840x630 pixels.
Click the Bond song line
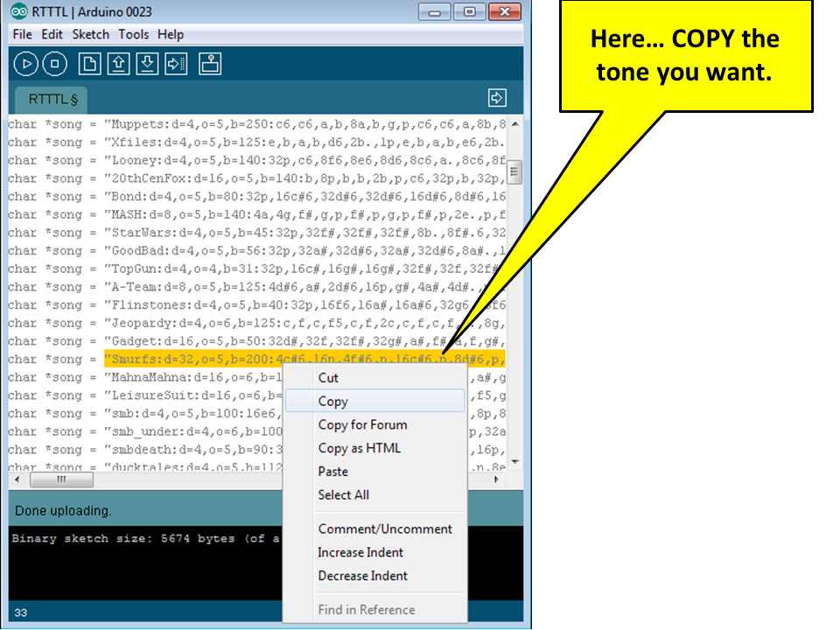(256, 197)
